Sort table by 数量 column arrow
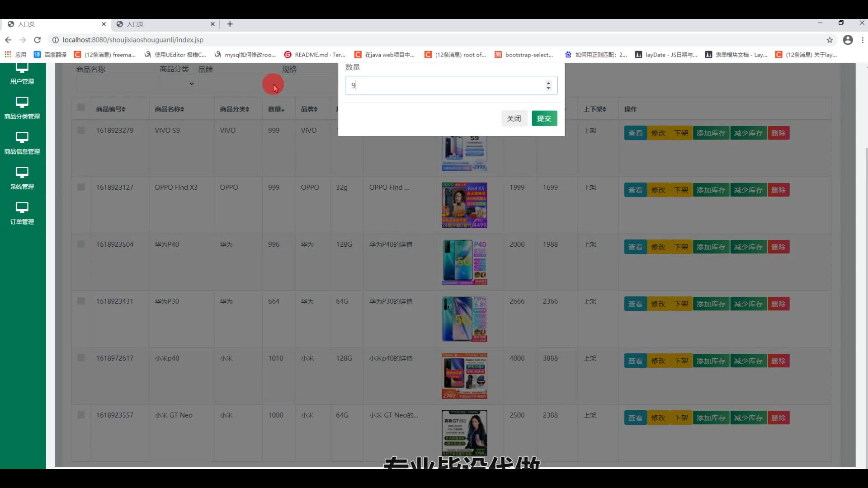868x488 pixels. [283, 110]
